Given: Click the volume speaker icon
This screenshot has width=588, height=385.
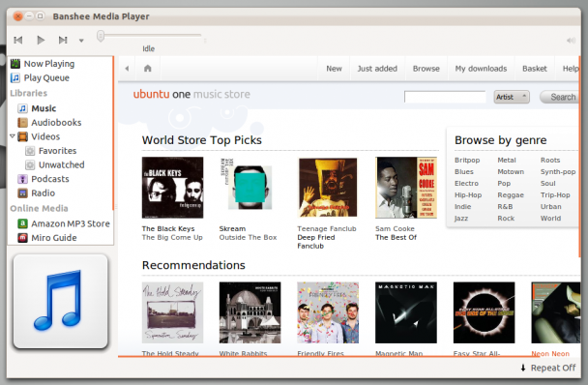Looking at the screenshot, I should tap(571, 41).
